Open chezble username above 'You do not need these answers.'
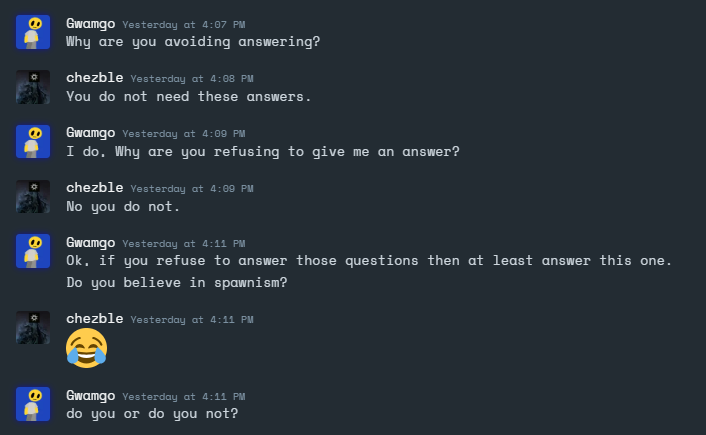The width and height of the screenshot is (706, 435). [x=95, y=78]
